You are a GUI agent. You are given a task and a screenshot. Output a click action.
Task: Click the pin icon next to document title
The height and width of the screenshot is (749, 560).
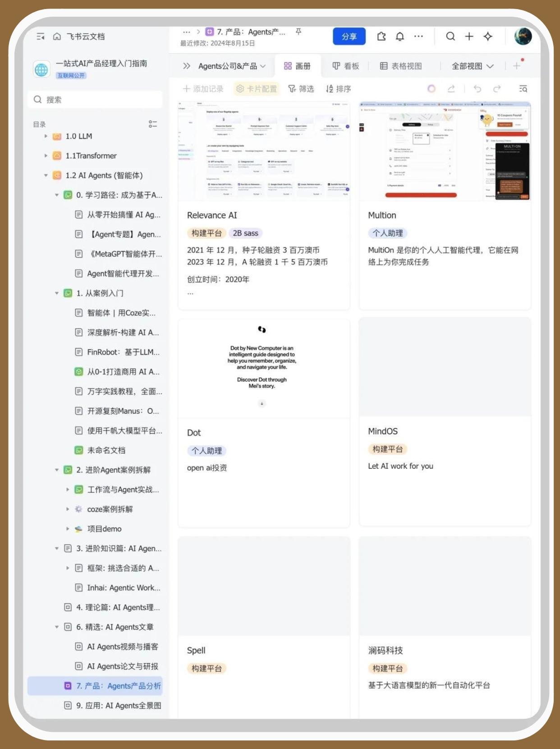point(298,32)
